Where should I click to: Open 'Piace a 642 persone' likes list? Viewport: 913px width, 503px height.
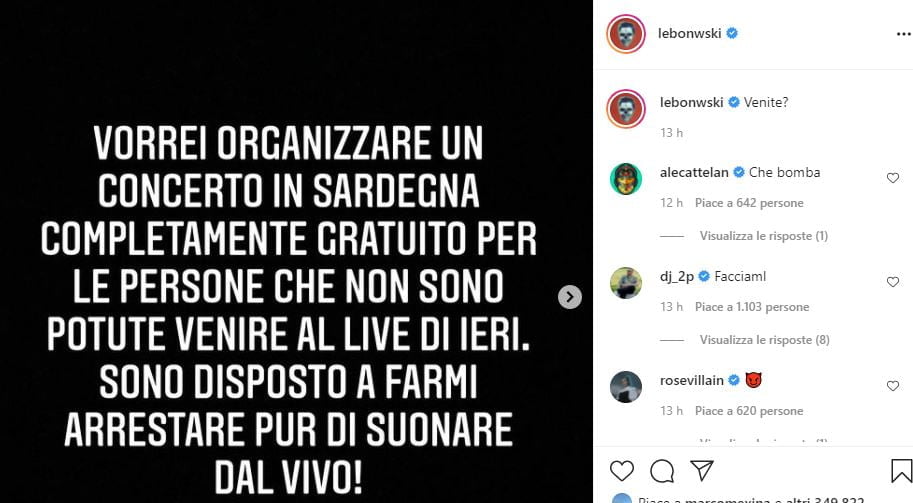coord(749,203)
